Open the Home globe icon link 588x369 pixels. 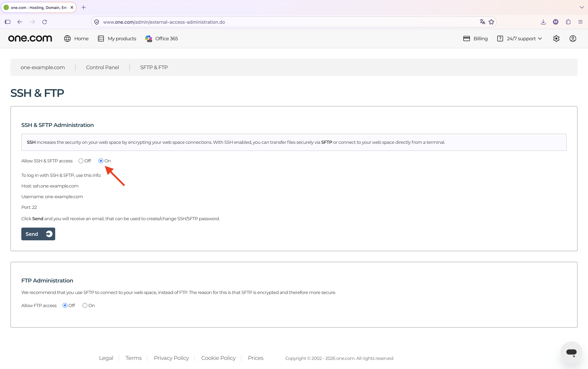[x=76, y=39]
